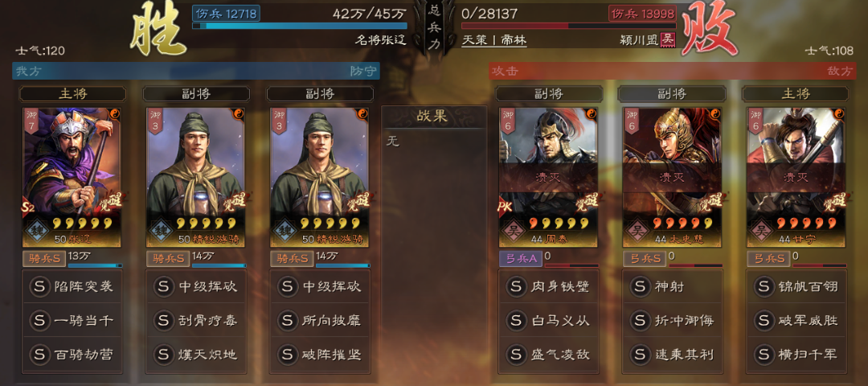Viewport: 868px width, 386px height.
Task: Tap the 横扫千军 skill
Action: tap(796, 354)
